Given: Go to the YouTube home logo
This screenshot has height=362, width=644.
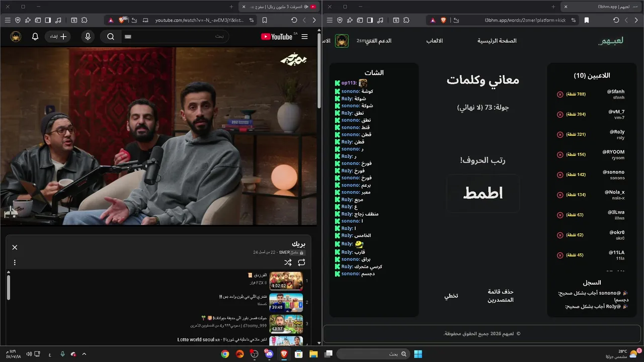Looking at the screenshot, I should [x=278, y=37].
